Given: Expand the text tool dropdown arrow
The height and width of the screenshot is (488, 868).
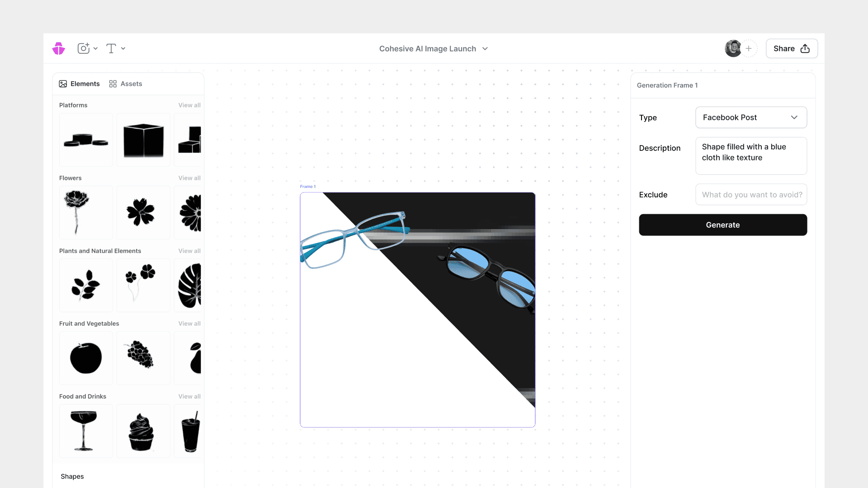Looking at the screenshot, I should [123, 48].
